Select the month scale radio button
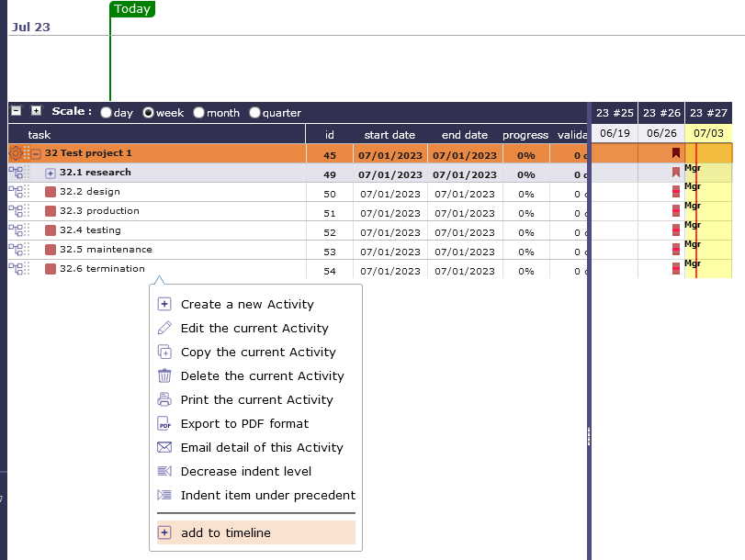The height and width of the screenshot is (560, 745). point(199,113)
